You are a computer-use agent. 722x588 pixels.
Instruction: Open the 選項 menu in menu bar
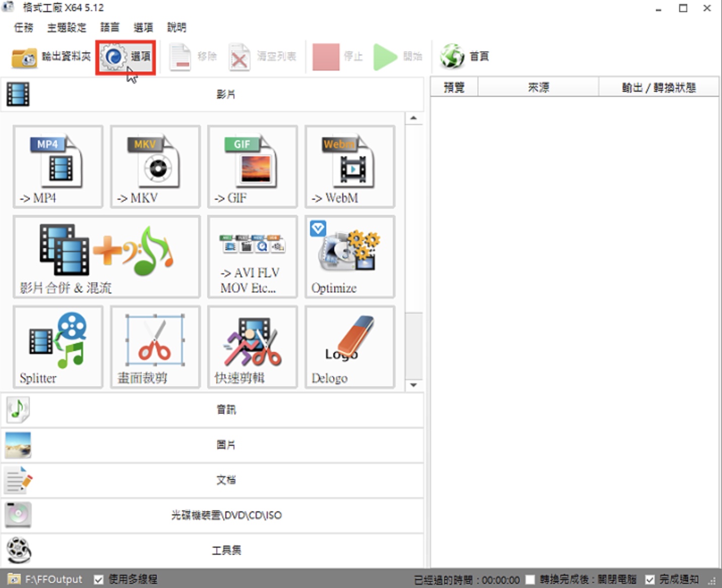[143, 27]
